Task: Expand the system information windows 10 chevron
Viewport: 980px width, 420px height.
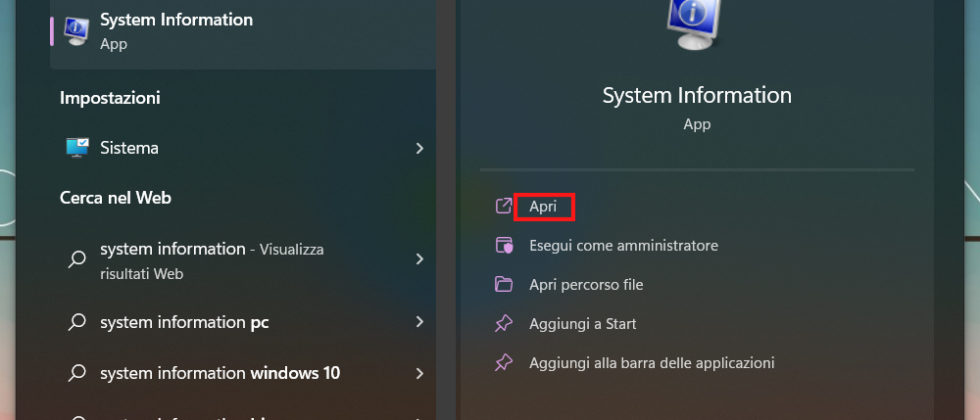Action: point(419,373)
